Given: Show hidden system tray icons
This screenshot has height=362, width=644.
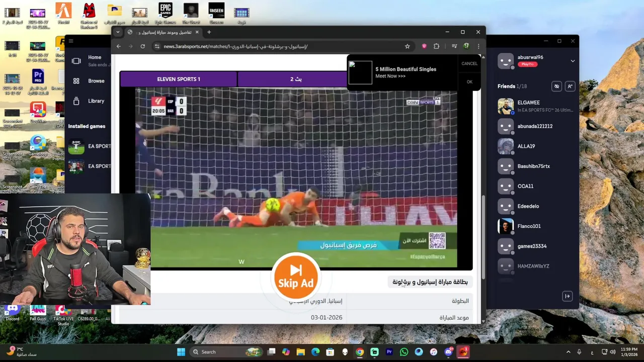Looking at the screenshot, I should point(569,352).
